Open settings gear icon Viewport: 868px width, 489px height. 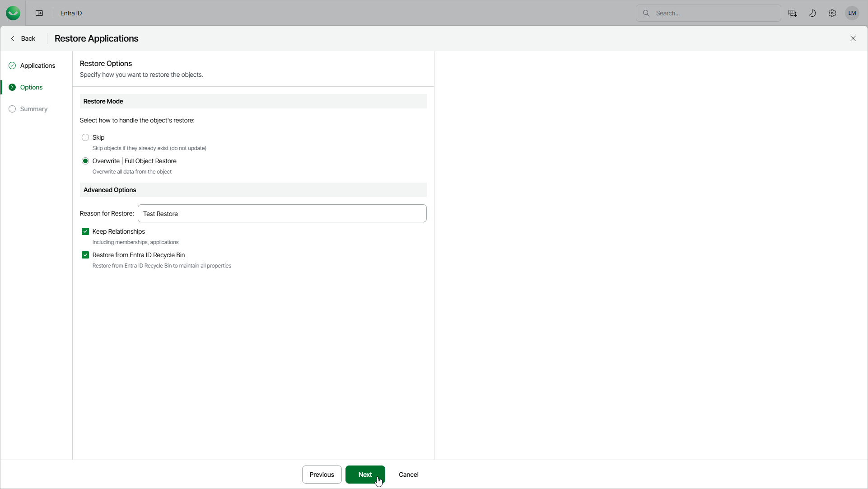click(832, 13)
